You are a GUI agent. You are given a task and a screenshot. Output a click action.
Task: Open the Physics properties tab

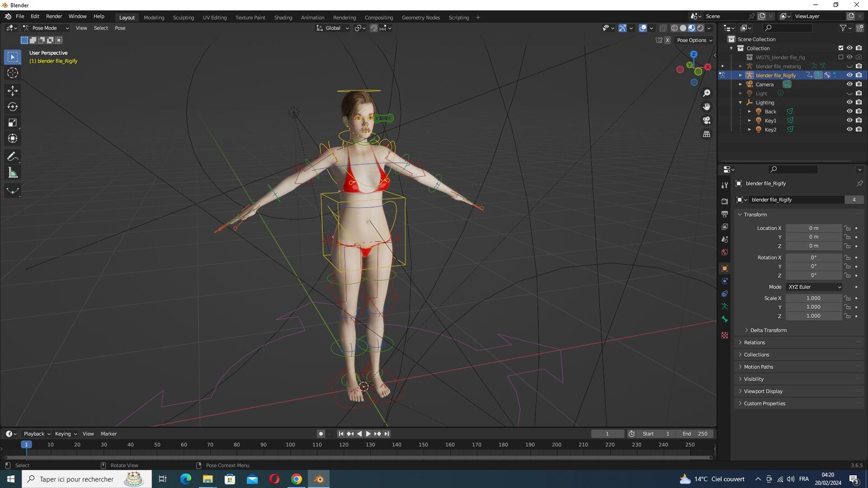pos(724,281)
